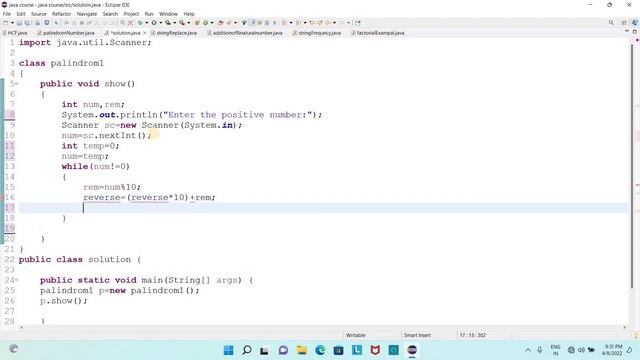Close the solution.java editor tab
Viewport: 640px width, 360px height.
144,33
